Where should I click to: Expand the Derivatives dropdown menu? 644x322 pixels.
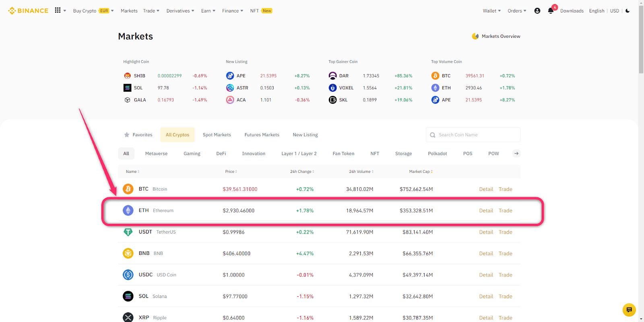(180, 11)
